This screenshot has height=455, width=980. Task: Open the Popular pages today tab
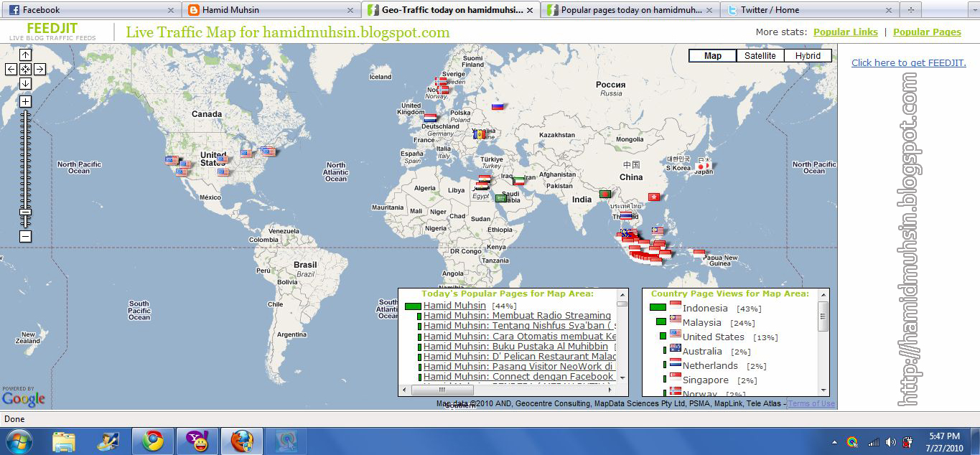click(x=630, y=10)
